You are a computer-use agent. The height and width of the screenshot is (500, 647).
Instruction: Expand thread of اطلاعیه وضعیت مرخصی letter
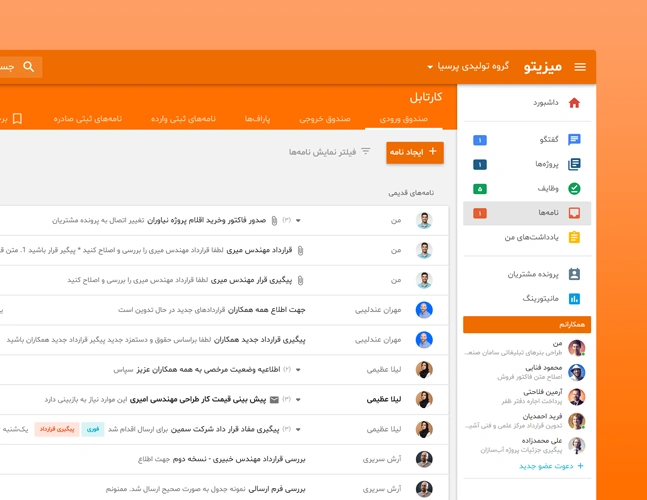coord(298,370)
